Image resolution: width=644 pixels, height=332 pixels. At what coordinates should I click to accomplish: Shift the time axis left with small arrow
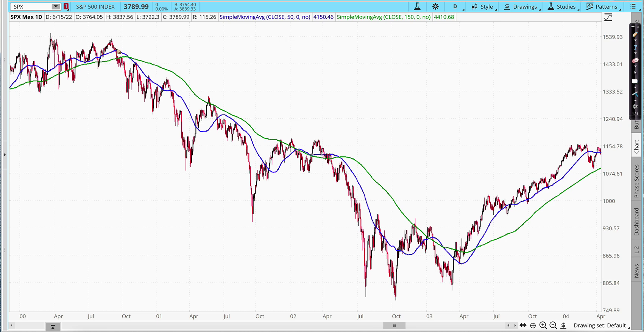[508, 326]
